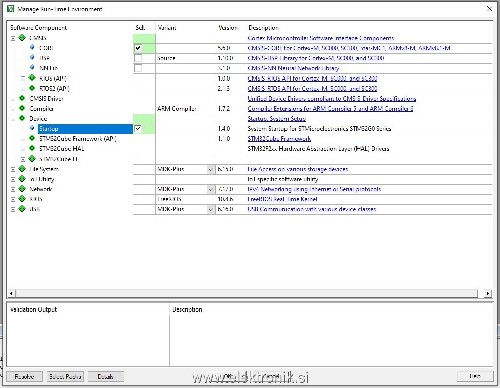This screenshot has height=388, width=500.
Task: Click the Version column header
Action: [x=228, y=28]
